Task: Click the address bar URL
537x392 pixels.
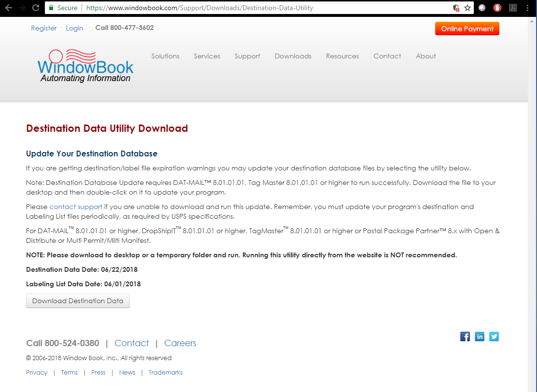Action: [x=200, y=8]
